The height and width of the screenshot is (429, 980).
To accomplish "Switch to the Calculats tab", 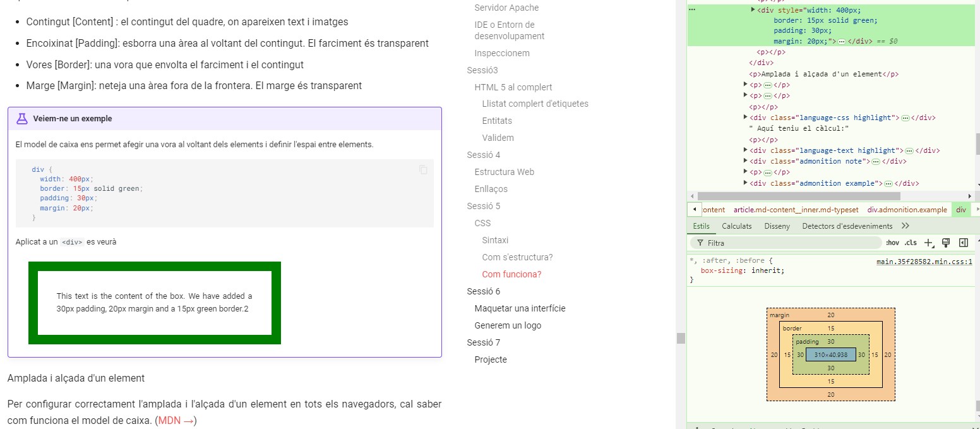I will click(737, 226).
